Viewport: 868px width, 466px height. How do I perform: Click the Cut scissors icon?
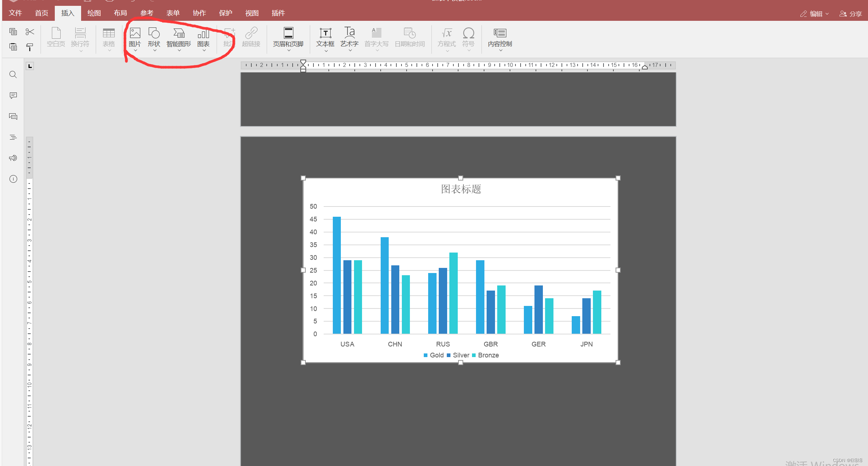click(30, 32)
